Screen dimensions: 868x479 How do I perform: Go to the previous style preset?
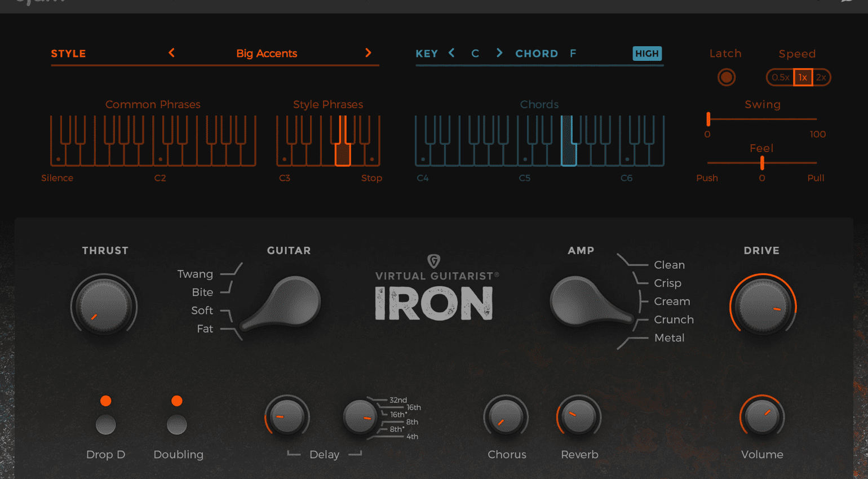coord(171,53)
